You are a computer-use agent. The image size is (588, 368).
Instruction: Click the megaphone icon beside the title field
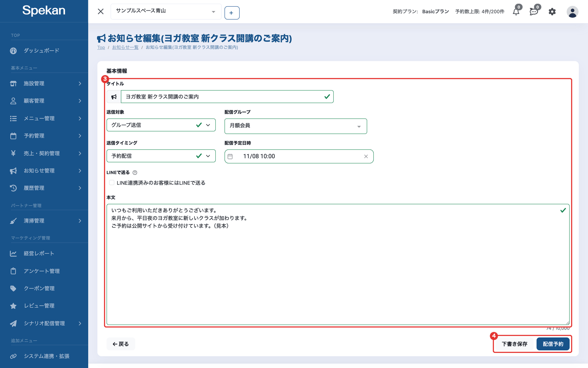click(114, 97)
